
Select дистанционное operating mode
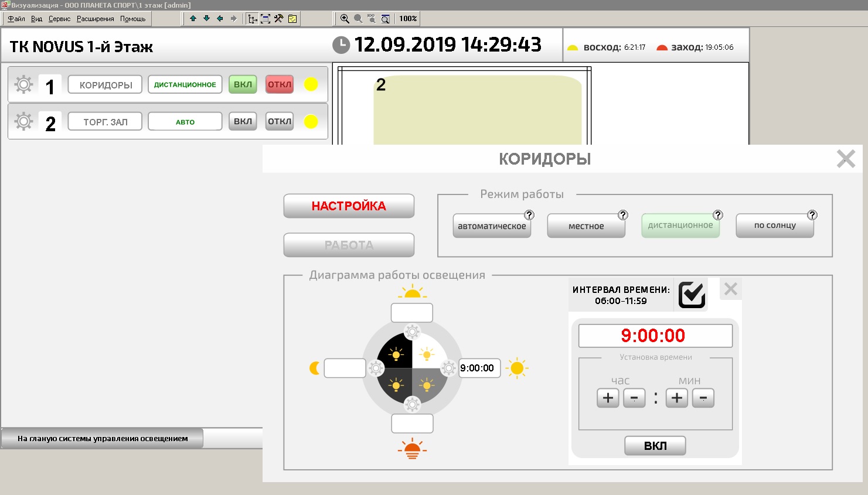click(x=680, y=226)
